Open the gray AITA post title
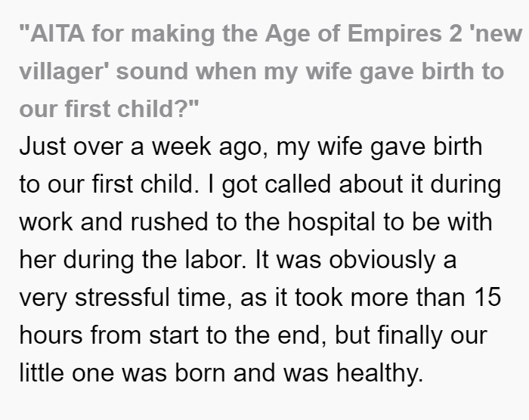 tap(271, 71)
